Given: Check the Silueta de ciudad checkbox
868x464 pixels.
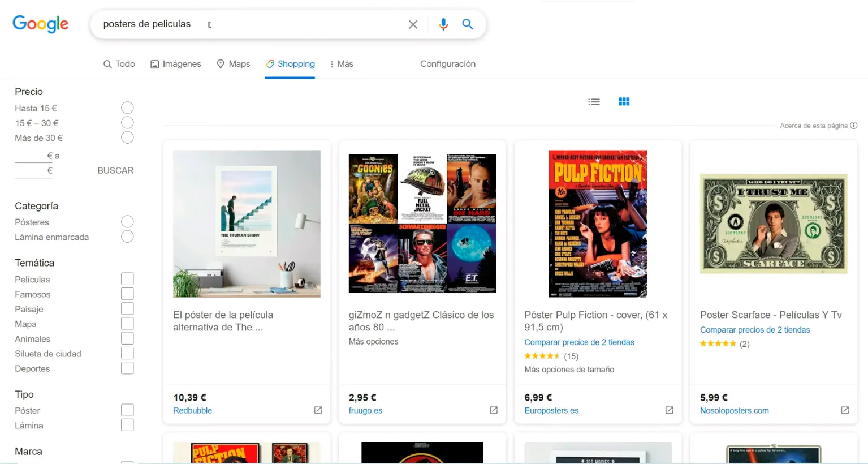Looking at the screenshot, I should (x=127, y=353).
